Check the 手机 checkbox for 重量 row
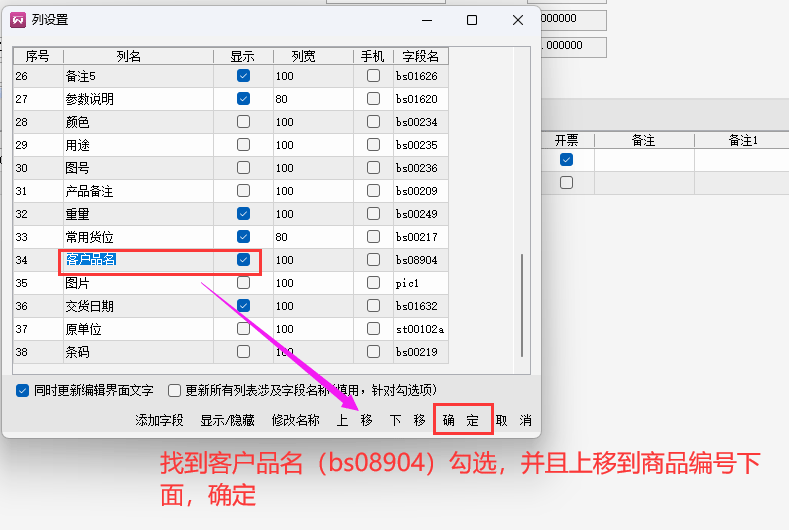This screenshot has height=530, width=789. [373, 214]
